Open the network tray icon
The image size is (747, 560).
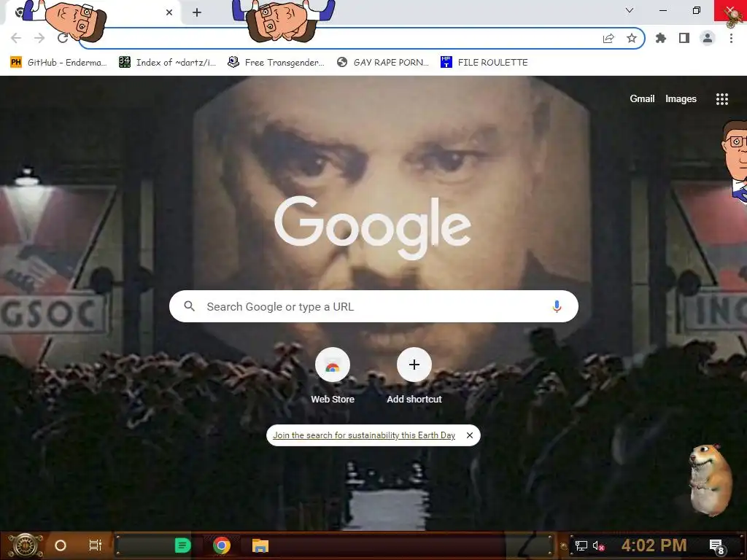pos(581,545)
